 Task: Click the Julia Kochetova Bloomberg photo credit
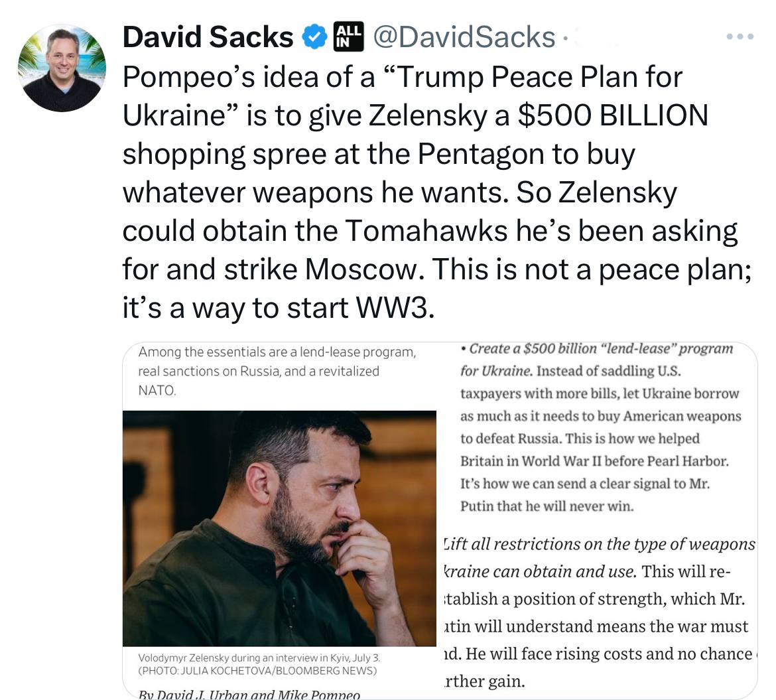tap(257, 670)
